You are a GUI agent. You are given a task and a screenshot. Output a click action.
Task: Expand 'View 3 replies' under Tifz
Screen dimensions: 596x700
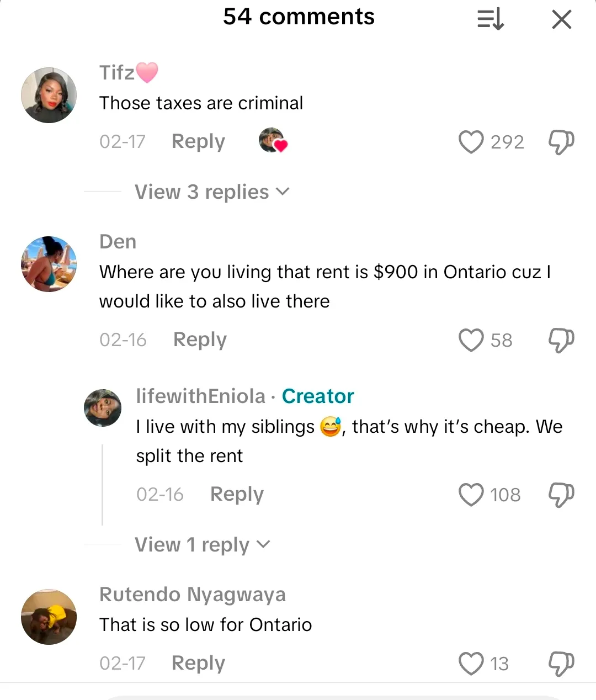212,192
